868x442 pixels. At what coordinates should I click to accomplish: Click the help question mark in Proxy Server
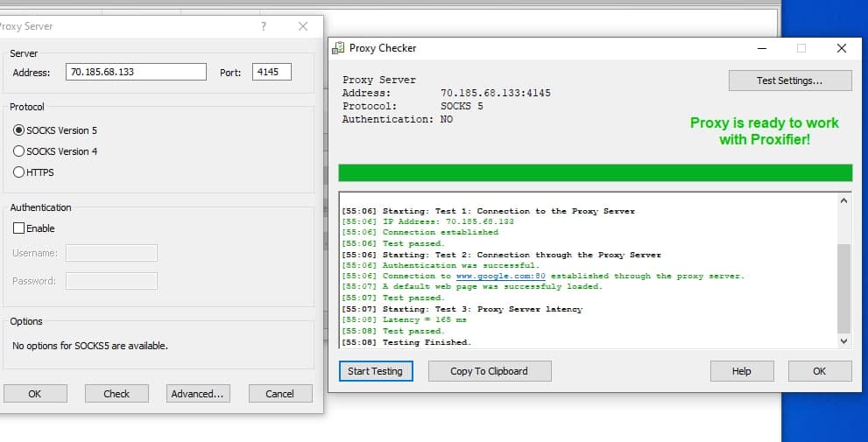pos(264,27)
